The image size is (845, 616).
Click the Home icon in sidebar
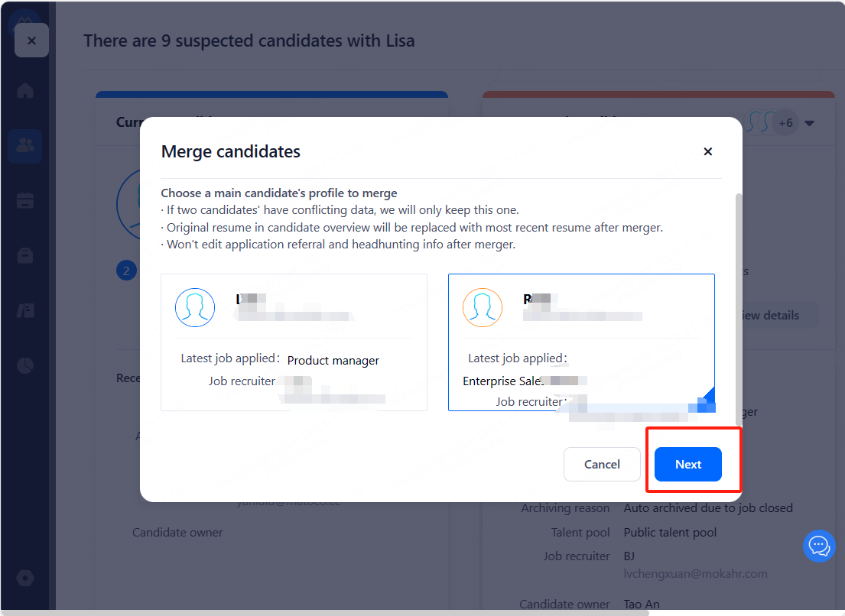(x=25, y=91)
